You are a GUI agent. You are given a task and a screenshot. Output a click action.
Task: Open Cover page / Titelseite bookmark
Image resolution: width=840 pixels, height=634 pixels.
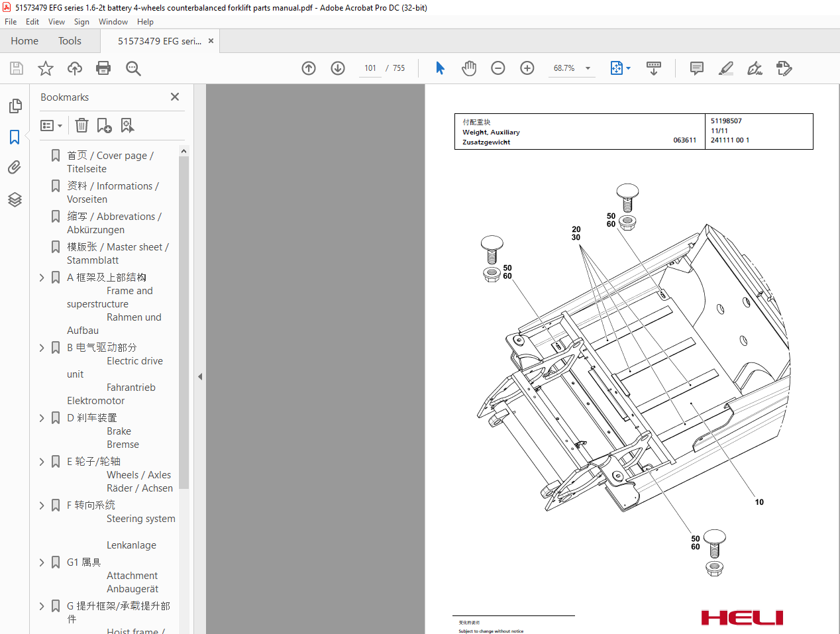pyautogui.click(x=110, y=162)
